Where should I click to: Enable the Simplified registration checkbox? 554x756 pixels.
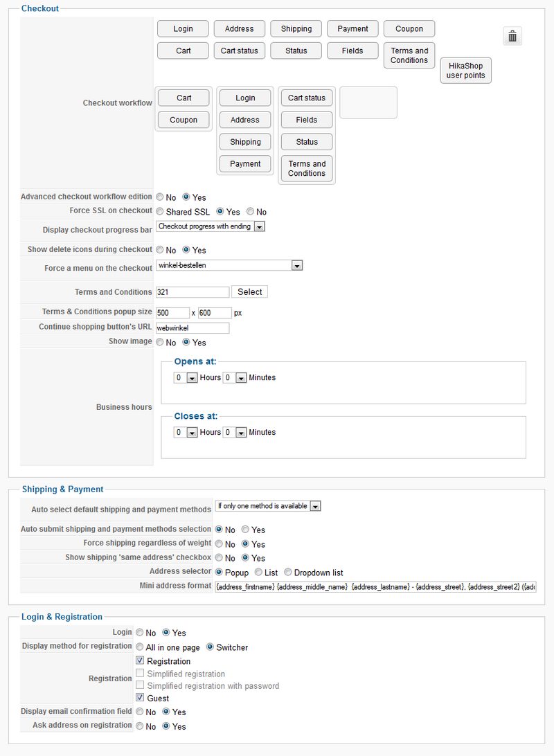coord(141,674)
